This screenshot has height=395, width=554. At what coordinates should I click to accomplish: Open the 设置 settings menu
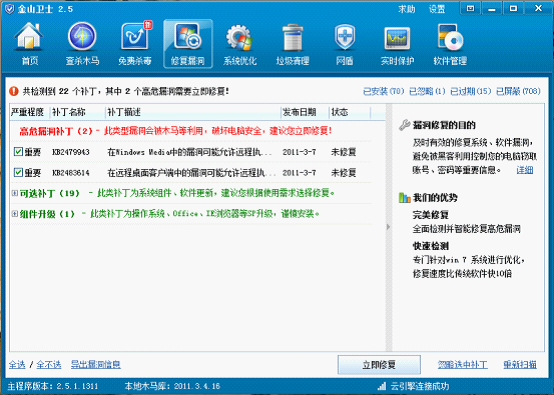click(x=437, y=9)
